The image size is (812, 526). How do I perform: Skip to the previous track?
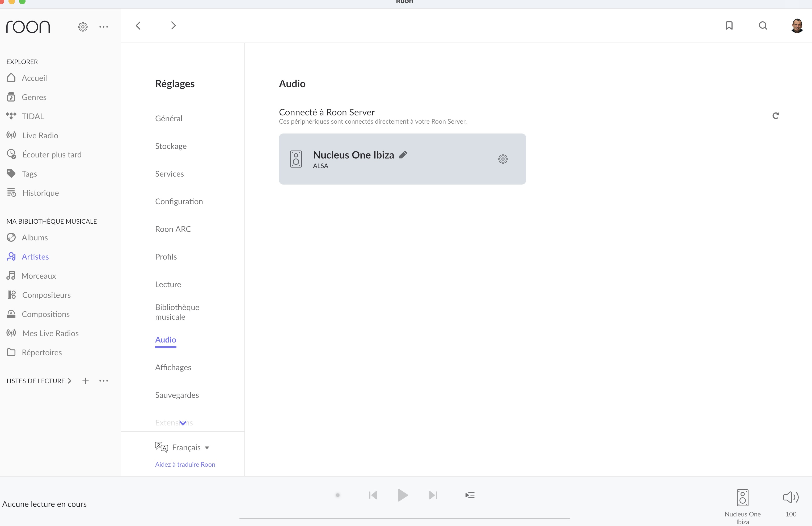[373, 495]
